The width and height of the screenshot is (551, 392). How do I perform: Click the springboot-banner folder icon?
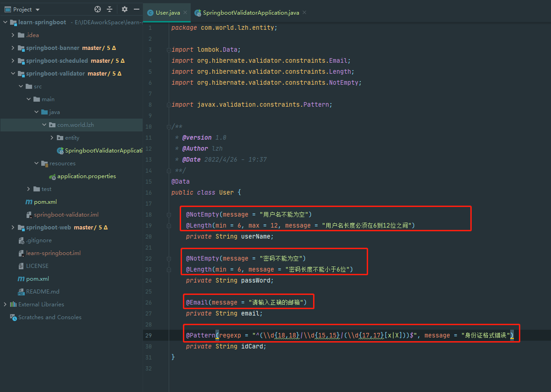point(21,48)
